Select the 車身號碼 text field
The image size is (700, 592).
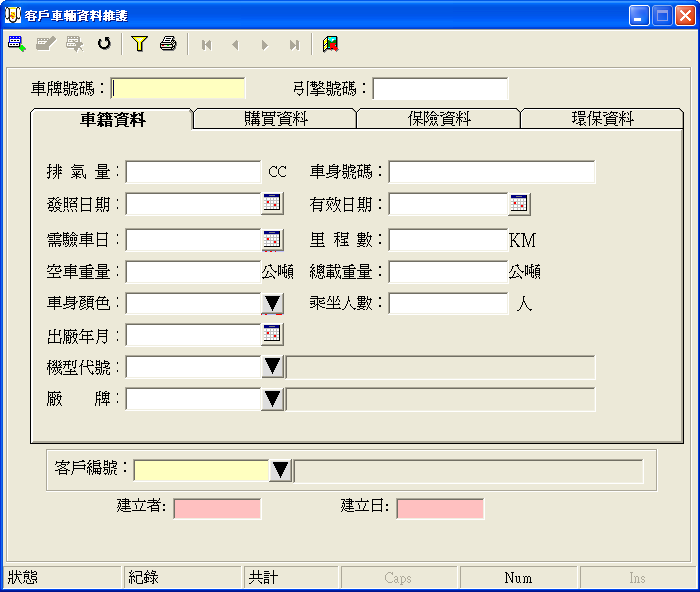click(x=492, y=172)
